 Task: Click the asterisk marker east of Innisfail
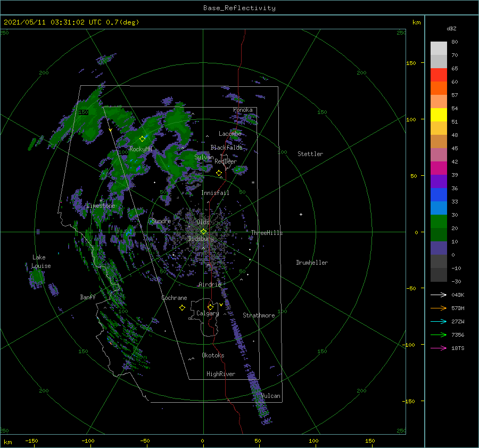coord(253,183)
